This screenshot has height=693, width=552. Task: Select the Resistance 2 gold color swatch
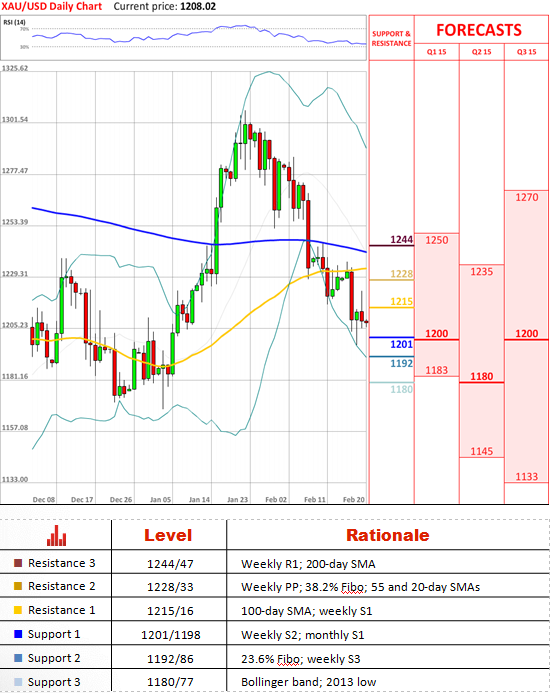click(18, 586)
